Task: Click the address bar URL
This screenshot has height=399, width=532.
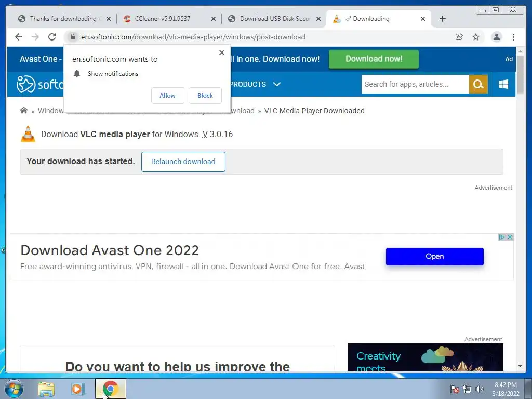Action: 193,37
